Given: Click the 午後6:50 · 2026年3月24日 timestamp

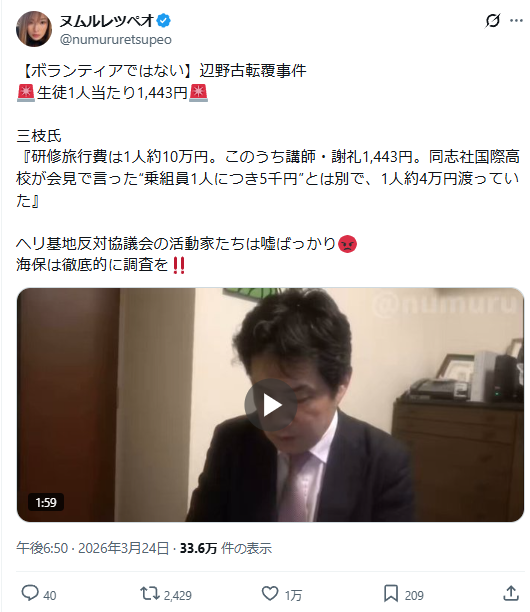Looking at the screenshot, I should coord(92,548).
